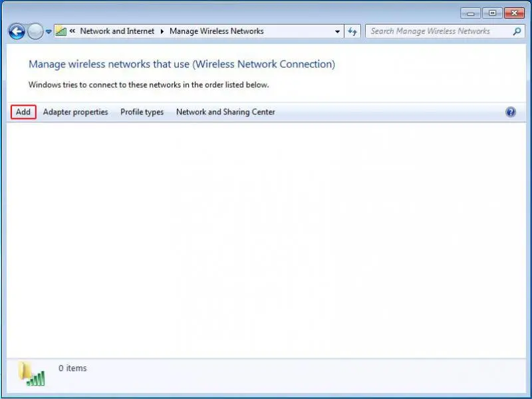
Task: Expand the double chevron in address bar
Action: pos(72,31)
